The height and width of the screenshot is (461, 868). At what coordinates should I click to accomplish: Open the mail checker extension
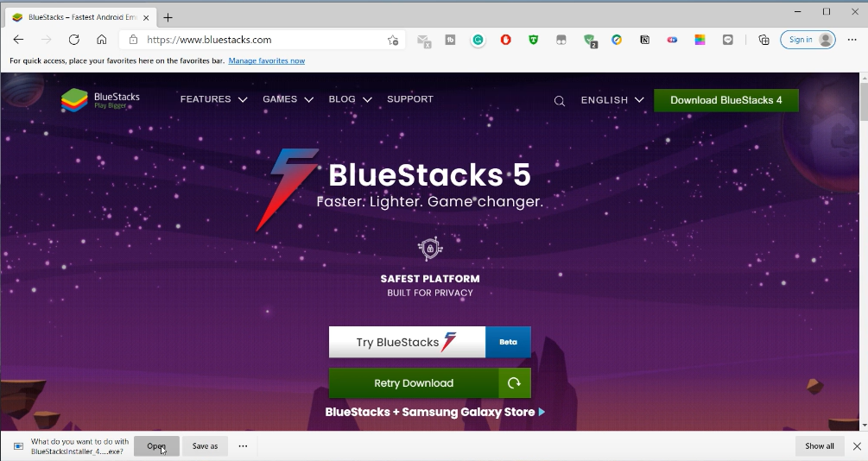click(x=423, y=41)
